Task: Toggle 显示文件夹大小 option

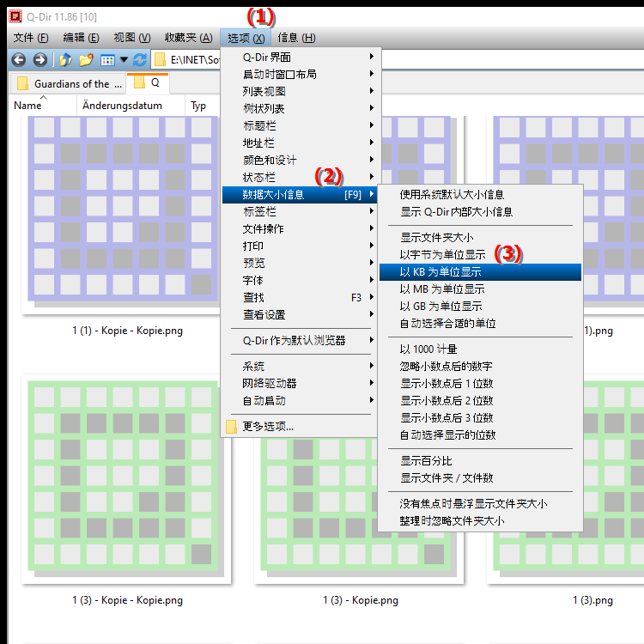Action: point(480,237)
